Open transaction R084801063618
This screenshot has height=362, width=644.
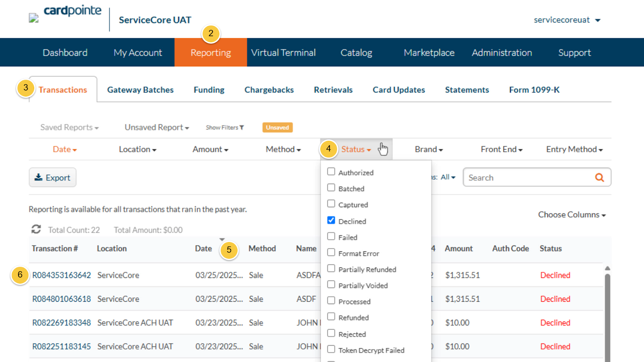(x=62, y=299)
